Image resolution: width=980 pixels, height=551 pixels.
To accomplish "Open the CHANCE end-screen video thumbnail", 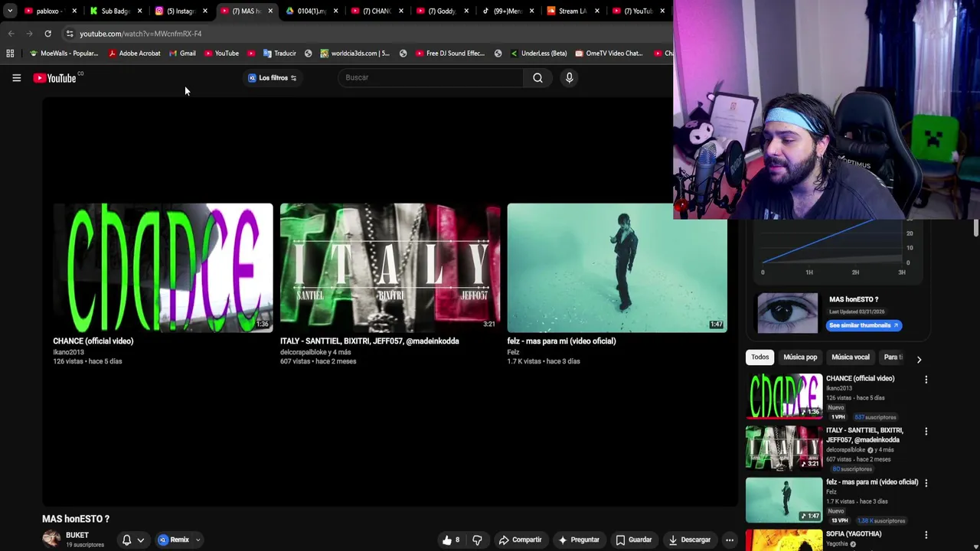I will tap(162, 268).
